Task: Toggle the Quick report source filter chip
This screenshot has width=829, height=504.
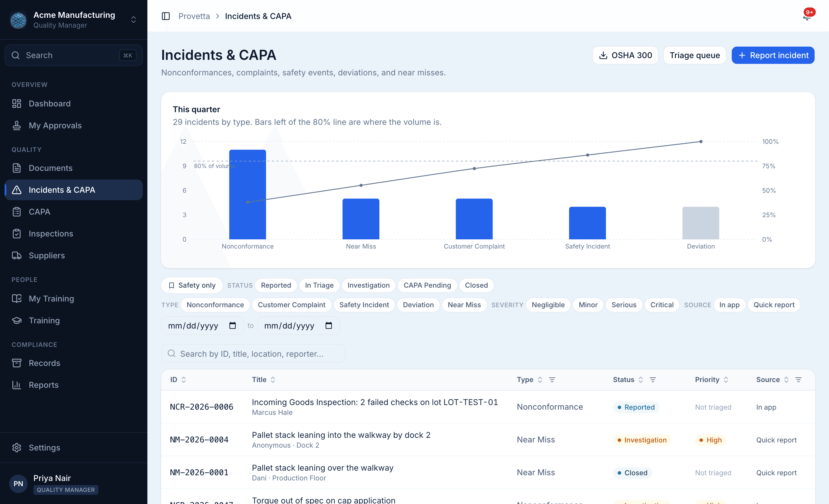Action: pos(774,305)
